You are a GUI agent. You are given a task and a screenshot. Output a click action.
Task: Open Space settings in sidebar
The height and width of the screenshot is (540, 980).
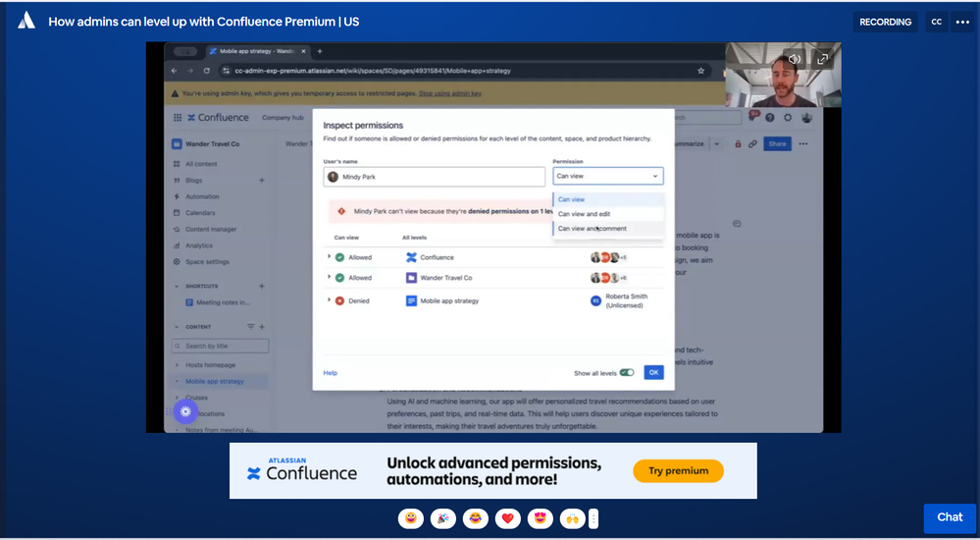pos(207,261)
